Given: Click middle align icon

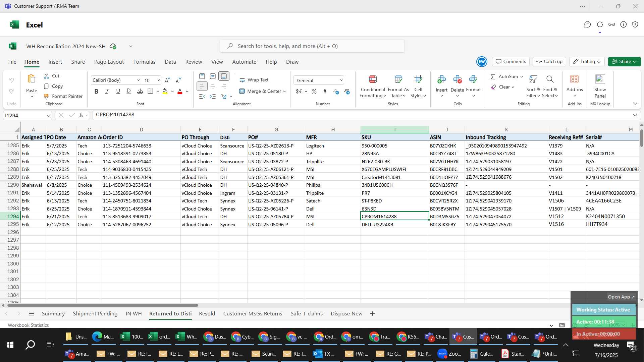Looking at the screenshot, I should 213,76.
